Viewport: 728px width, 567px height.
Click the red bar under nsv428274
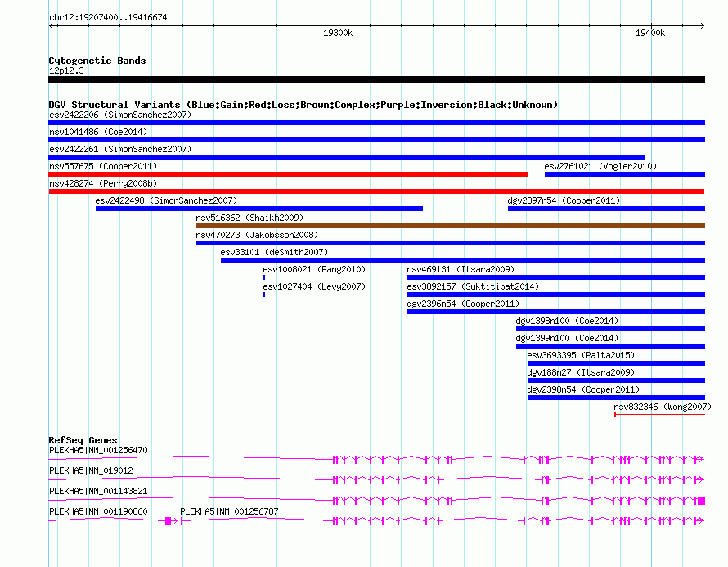(376, 191)
